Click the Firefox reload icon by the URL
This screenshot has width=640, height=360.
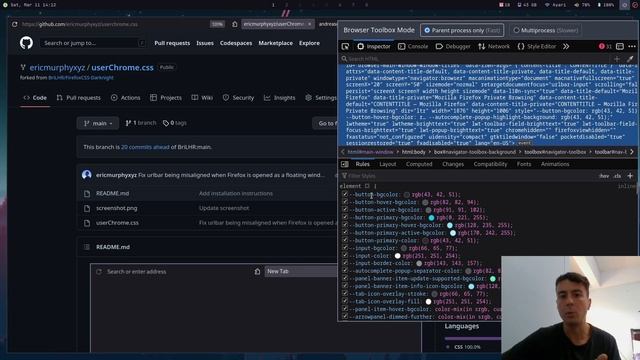pyautogui.click(x=15, y=24)
